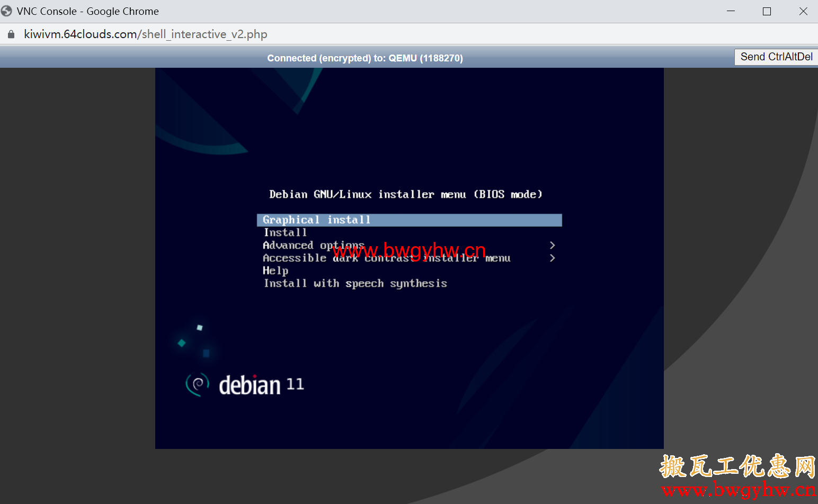Click the globe icon in the title bar
The image size is (818, 504).
click(6, 11)
